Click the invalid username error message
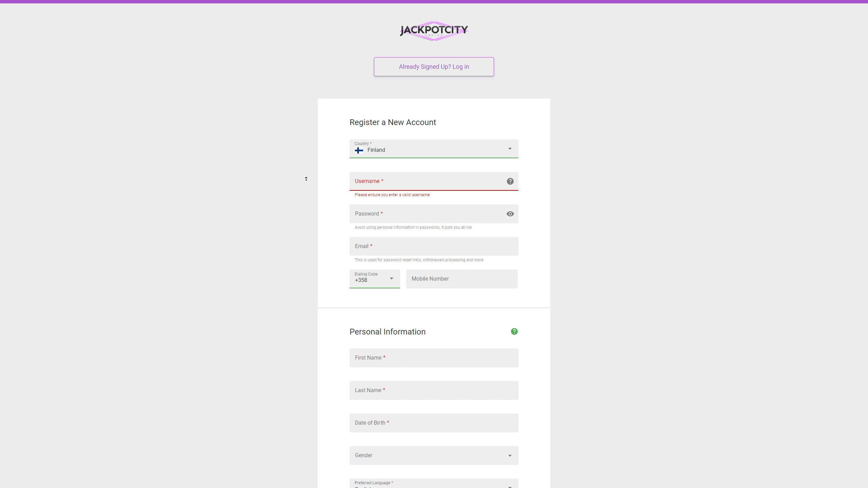 [x=392, y=195]
